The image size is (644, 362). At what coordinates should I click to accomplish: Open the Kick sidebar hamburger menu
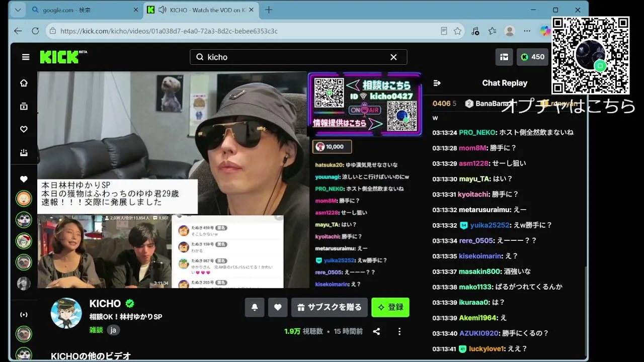coord(26,57)
